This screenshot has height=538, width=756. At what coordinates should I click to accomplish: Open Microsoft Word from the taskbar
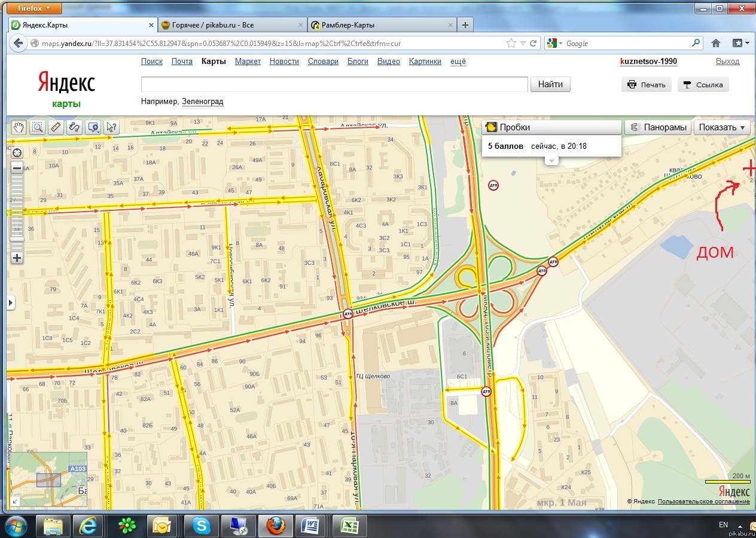[312, 526]
